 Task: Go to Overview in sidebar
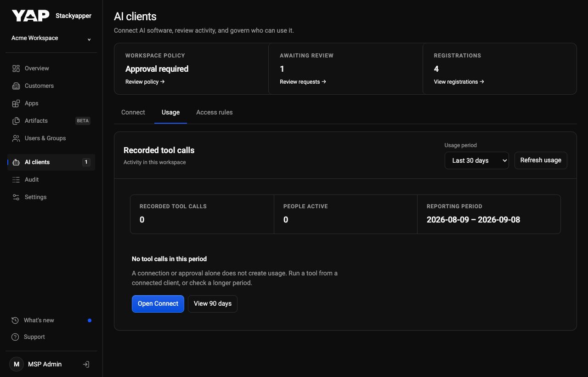click(x=51, y=69)
